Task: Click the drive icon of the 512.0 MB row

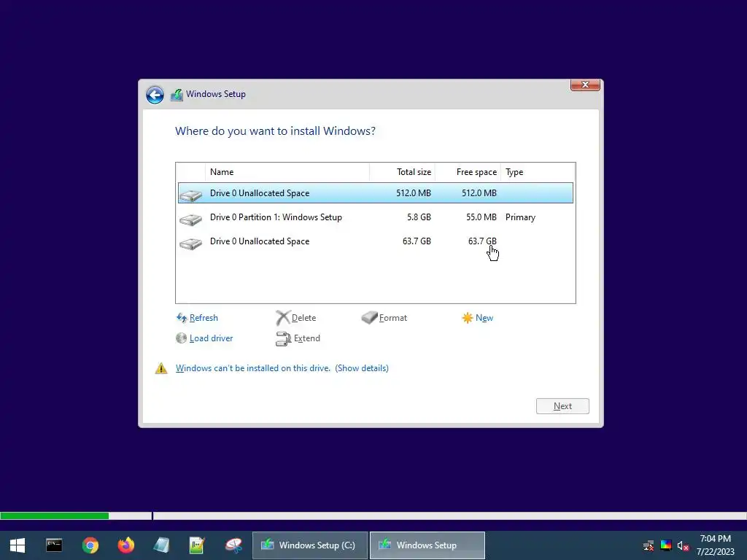Action: 191,195
